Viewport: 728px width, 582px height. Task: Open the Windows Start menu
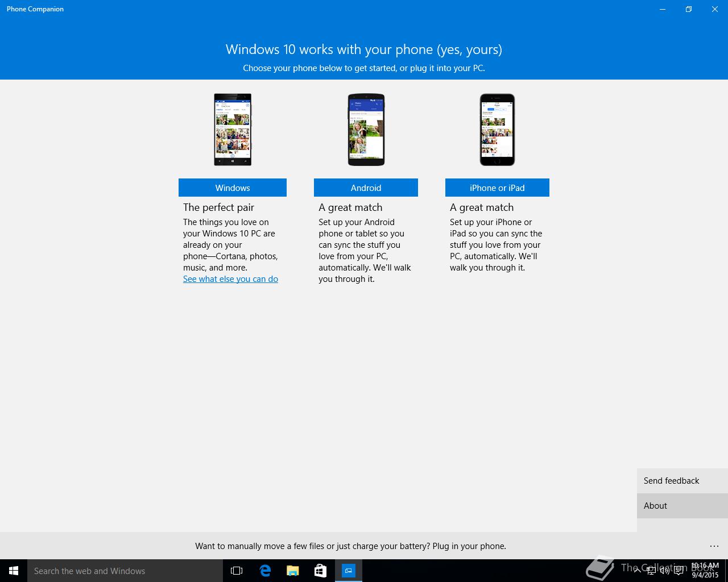pyautogui.click(x=14, y=571)
